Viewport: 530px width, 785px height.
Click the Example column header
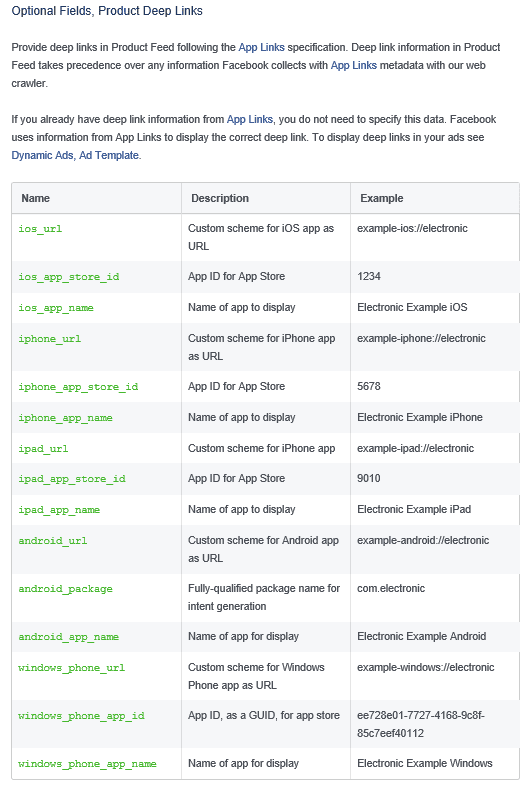381,198
